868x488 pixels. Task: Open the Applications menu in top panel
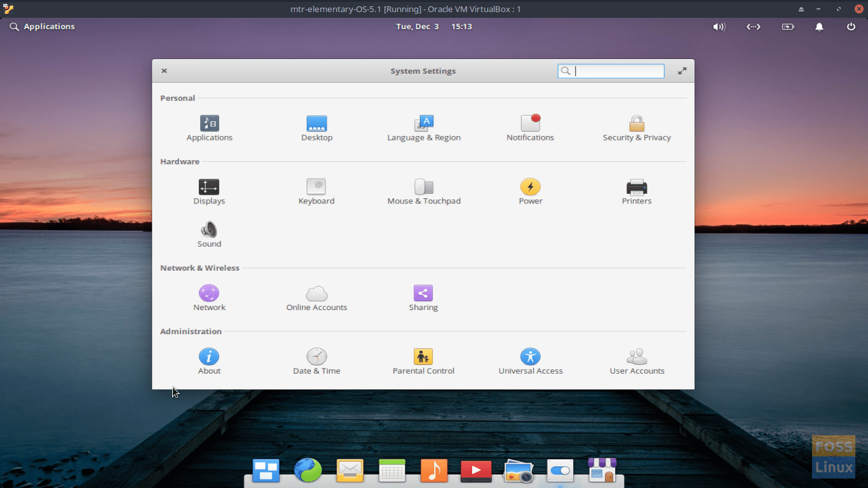click(43, 27)
